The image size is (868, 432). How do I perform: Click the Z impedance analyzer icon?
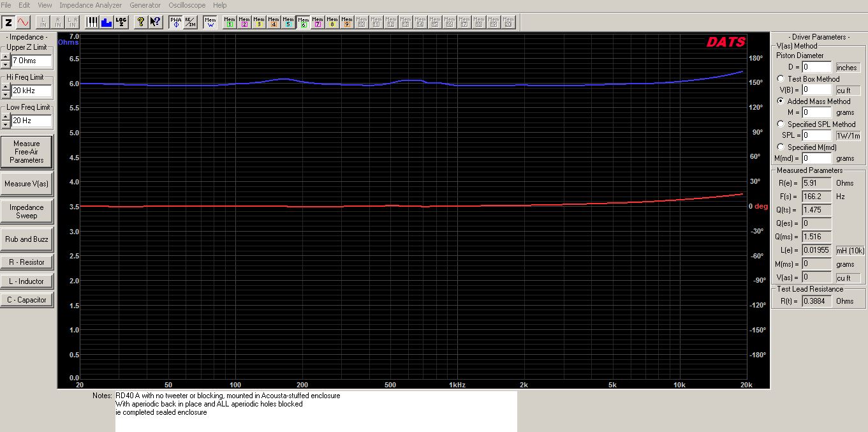[x=8, y=22]
